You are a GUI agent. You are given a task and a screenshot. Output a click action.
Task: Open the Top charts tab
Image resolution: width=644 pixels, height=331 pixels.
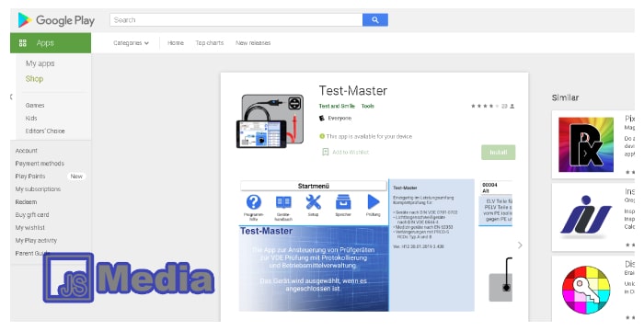[x=210, y=42]
